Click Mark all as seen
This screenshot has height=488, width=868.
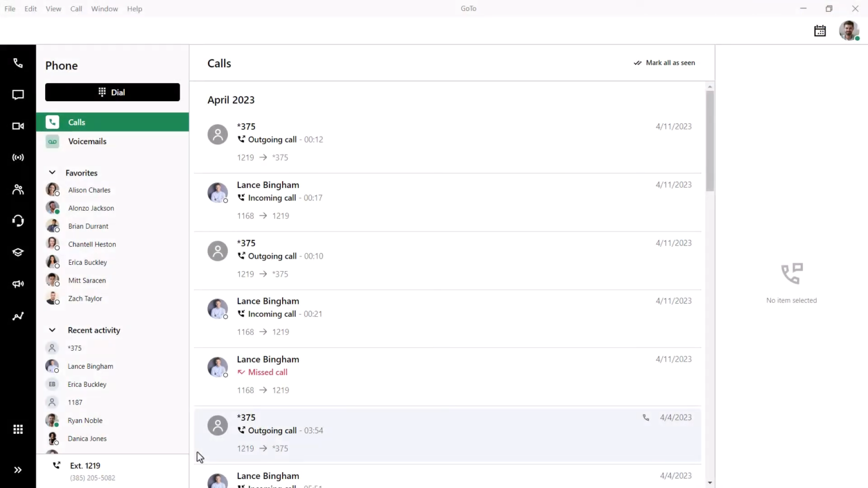[665, 63]
